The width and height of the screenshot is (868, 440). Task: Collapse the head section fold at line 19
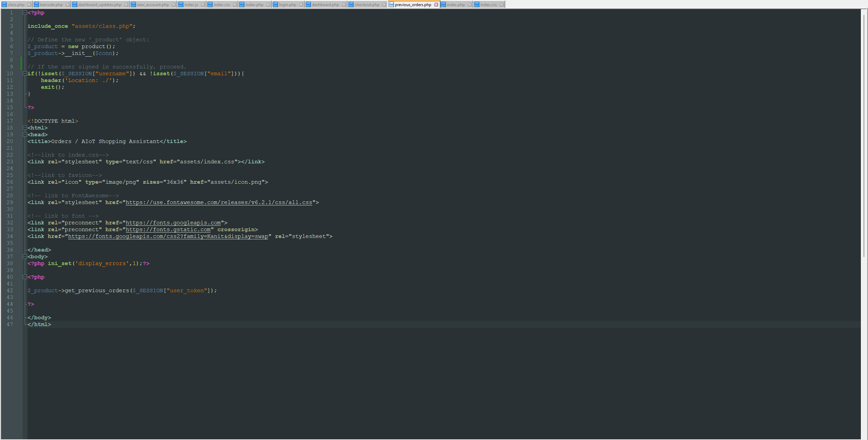click(24, 135)
